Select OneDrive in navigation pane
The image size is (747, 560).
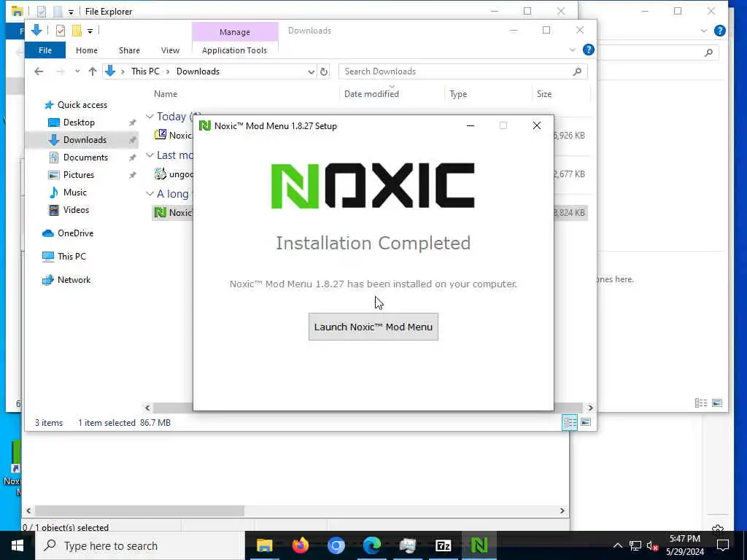75,233
